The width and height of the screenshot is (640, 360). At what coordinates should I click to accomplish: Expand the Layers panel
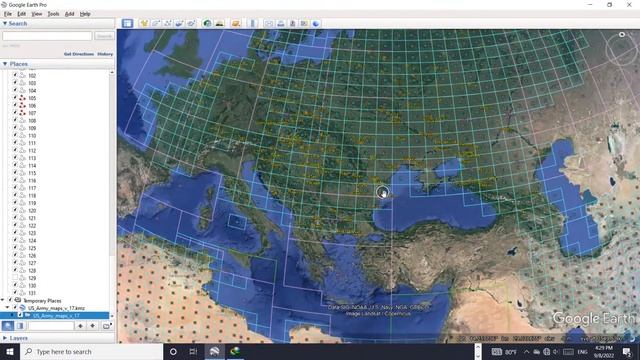tap(5, 338)
